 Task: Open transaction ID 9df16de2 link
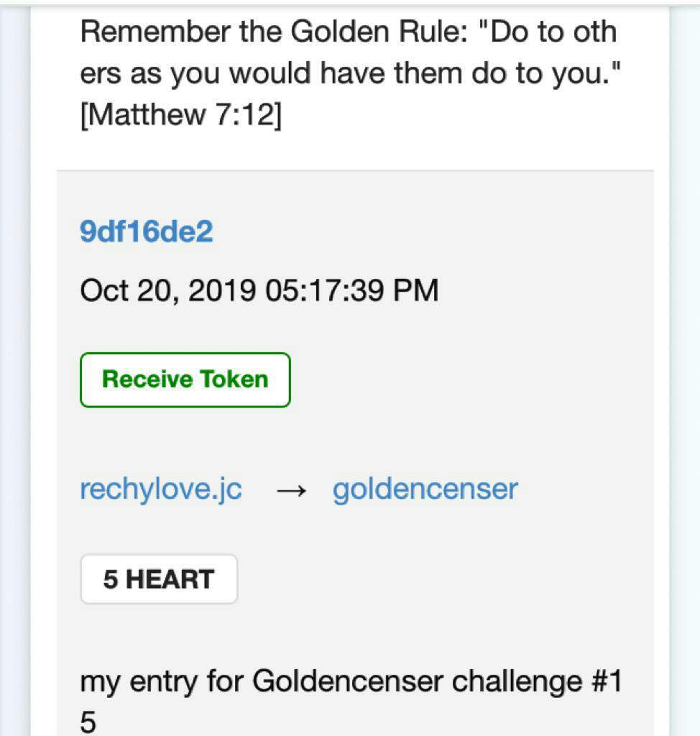tap(146, 232)
